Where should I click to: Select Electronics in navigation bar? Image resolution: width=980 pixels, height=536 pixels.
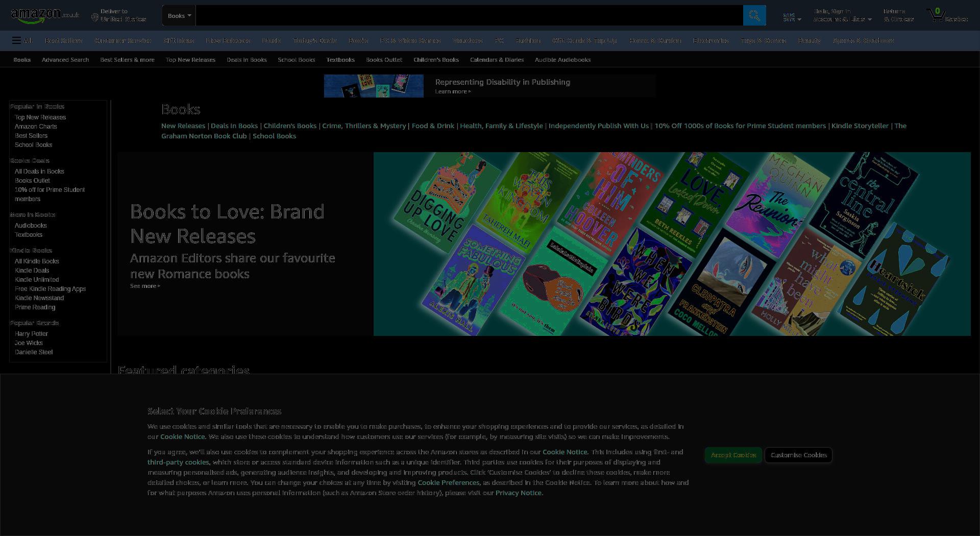710,40
